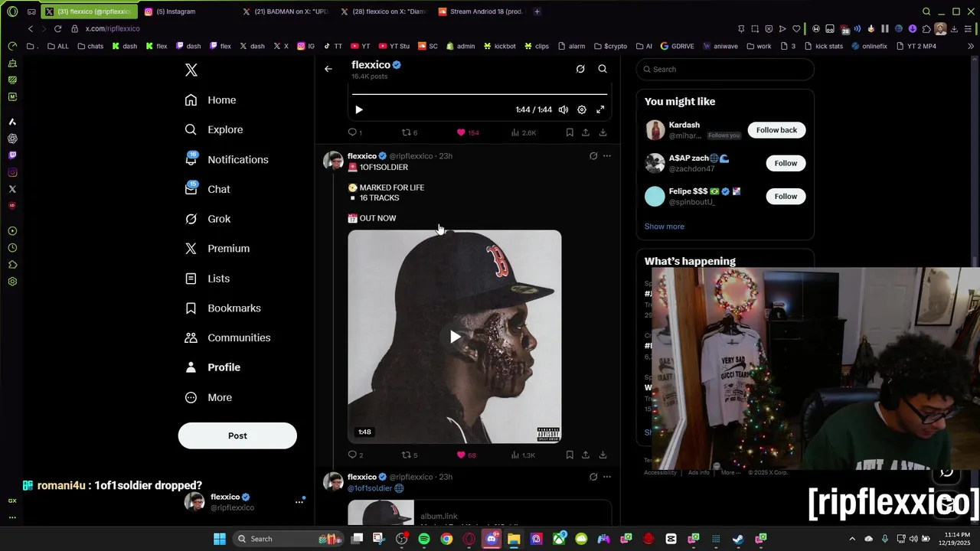Search posts icon in profile header

[603, 69]
